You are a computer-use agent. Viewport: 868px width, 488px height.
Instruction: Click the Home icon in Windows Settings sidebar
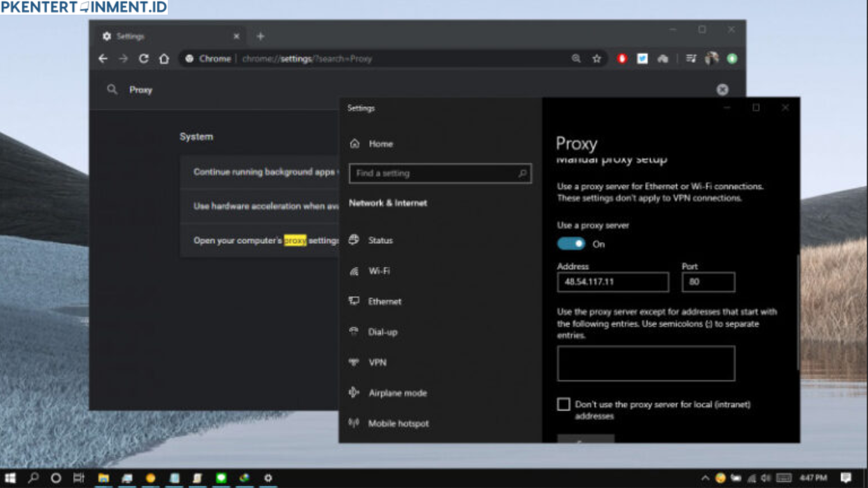355,144
